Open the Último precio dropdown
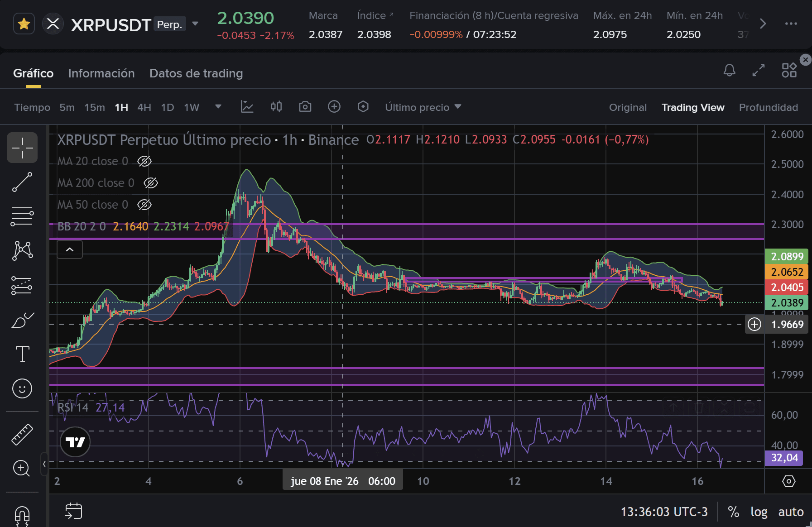 point(423,107)
